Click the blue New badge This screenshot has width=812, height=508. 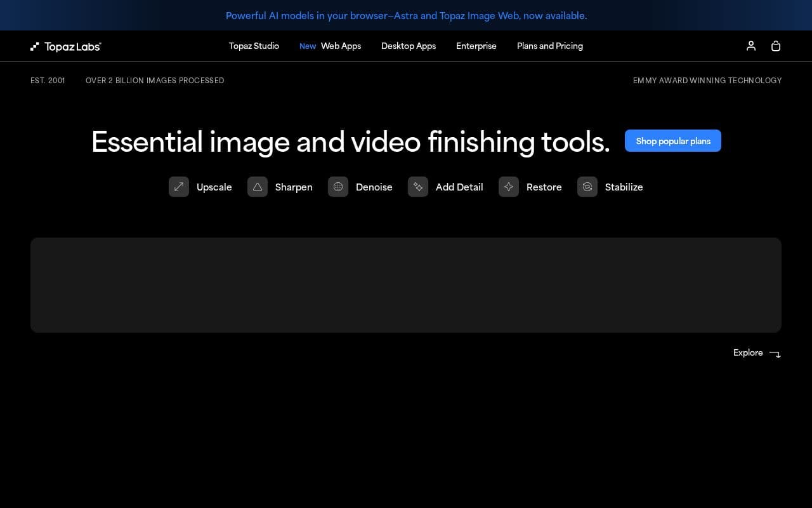(308, 46)
